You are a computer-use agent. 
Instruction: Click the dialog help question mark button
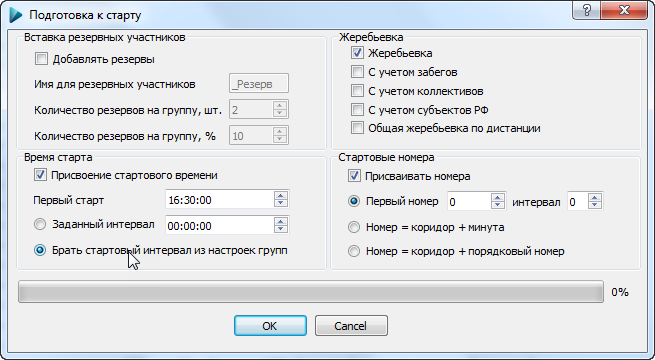click(586, 10)
